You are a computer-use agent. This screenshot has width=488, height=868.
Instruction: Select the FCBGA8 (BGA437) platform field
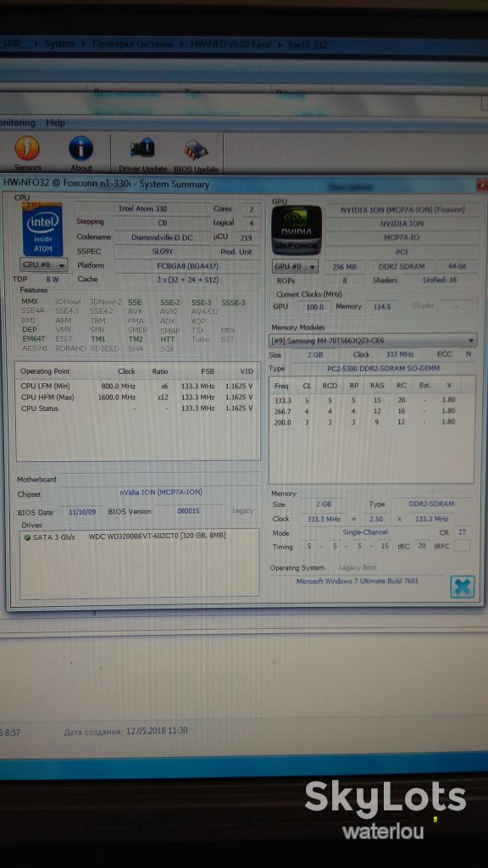click(x=187, y=265)
